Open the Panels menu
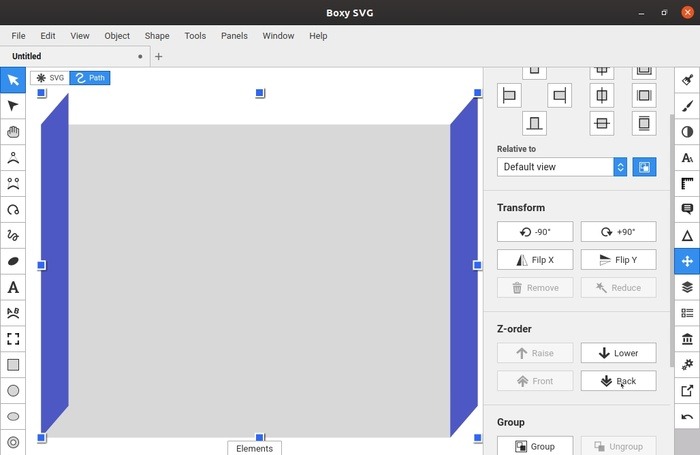Viewport: 700px width, 455px height. click(234, 36)
